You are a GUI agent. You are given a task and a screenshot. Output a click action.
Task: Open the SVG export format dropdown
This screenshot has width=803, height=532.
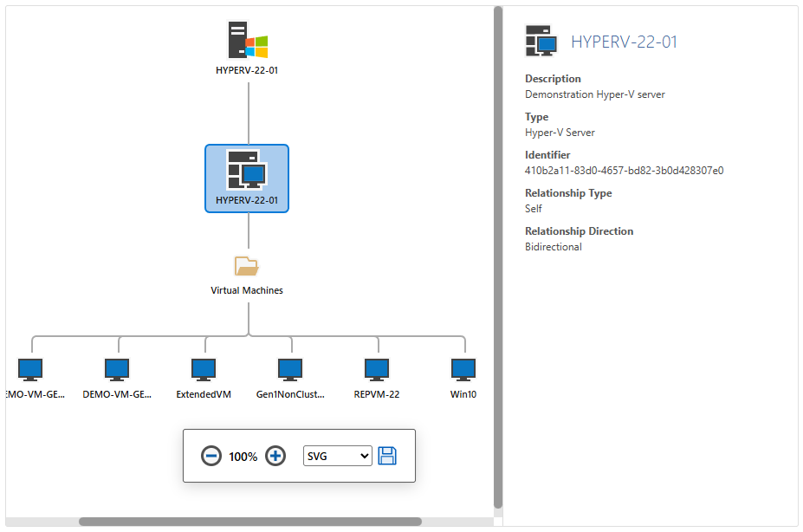tap(337, 456)
